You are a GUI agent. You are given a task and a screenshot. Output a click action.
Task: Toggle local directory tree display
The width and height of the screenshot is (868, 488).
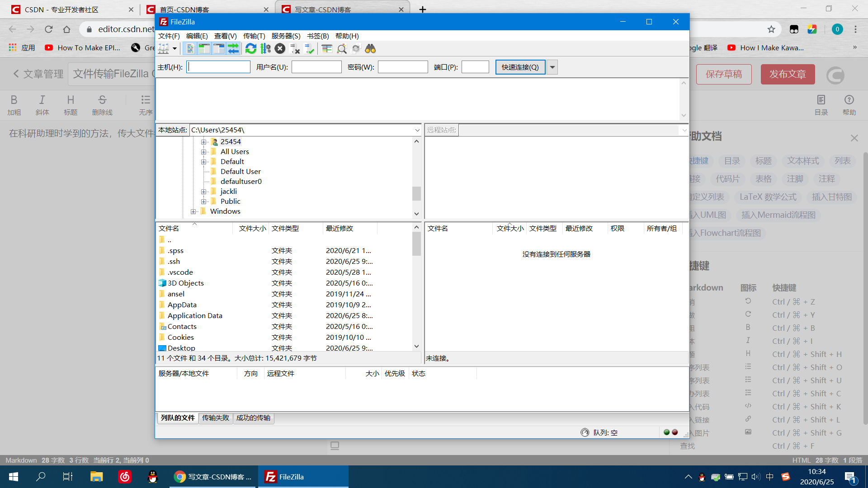[x=204, y=49]
